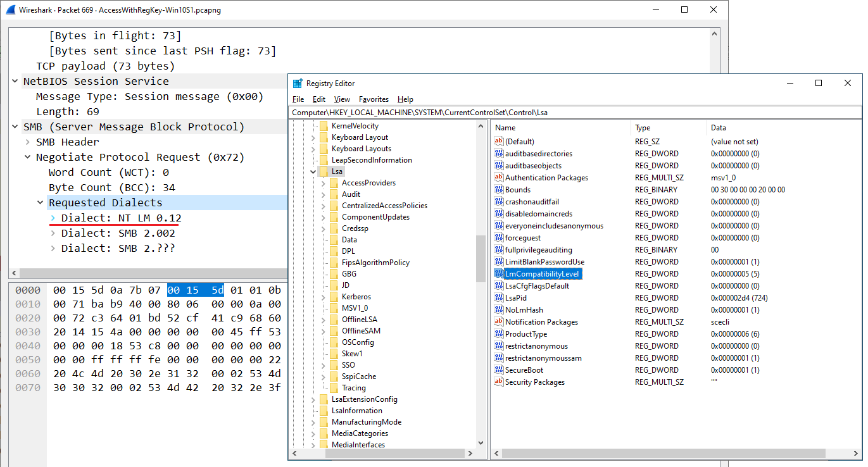Click registry tree vertical scrollbar thumb
Viewport: 868px width, 467px height.
pos(481,258)
